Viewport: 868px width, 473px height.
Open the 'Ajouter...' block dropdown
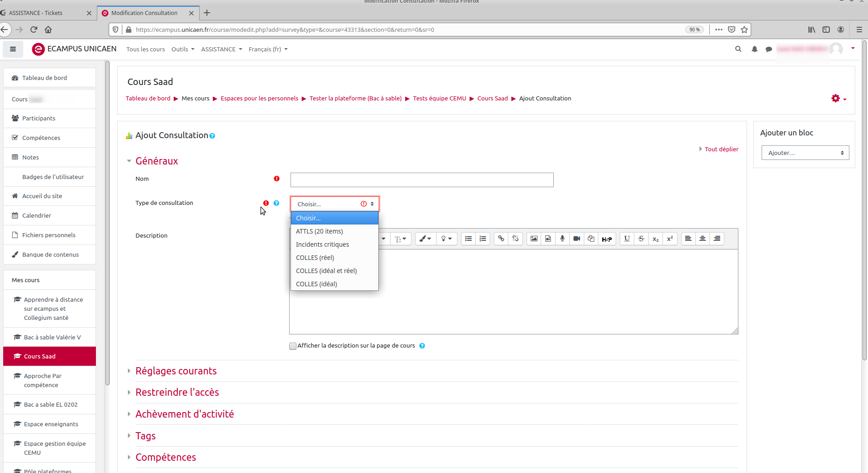(x=805, y=153)
